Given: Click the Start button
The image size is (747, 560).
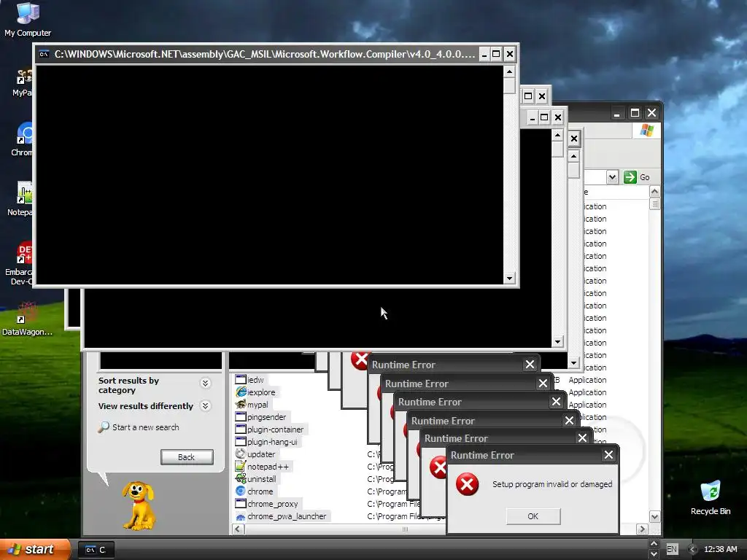Looking at the screenshot, I should click(x=34, y=549).
